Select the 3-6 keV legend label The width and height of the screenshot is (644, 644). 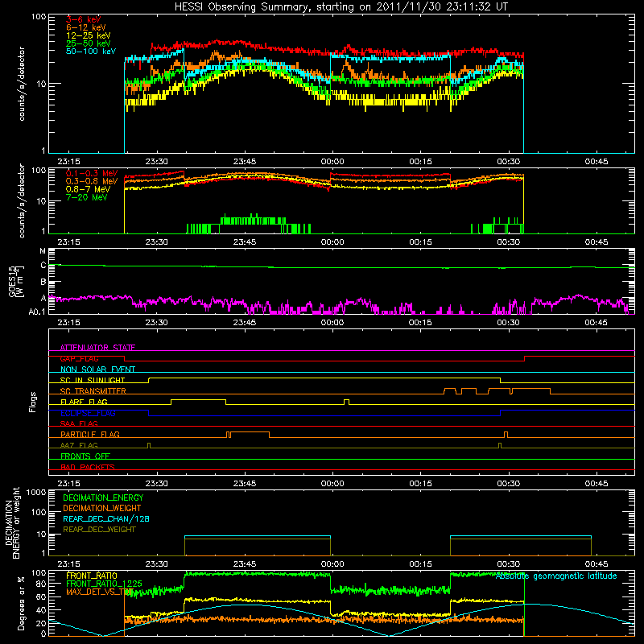[84, 19]
